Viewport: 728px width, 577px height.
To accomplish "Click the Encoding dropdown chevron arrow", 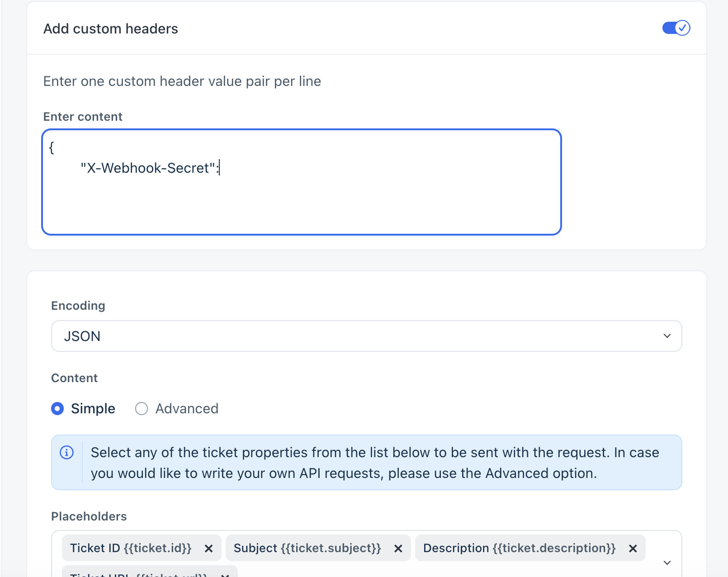I will coord(667,336).
